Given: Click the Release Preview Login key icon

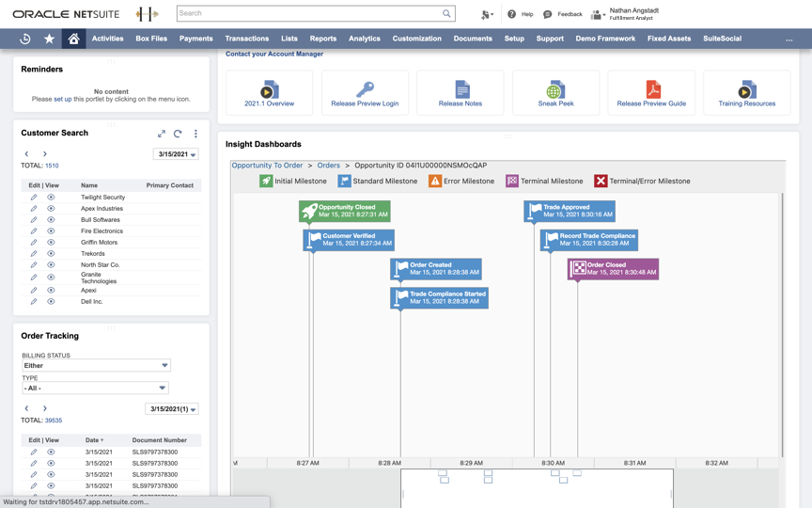Looking at the screenshot, I should point(365,89).
